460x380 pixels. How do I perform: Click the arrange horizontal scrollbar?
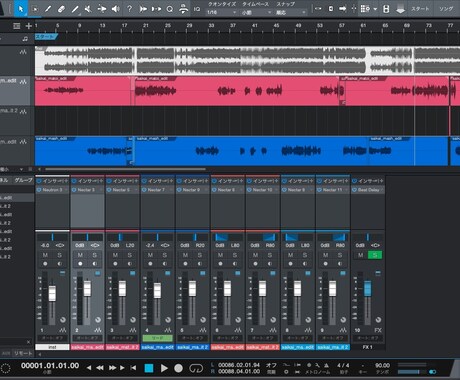[x=125, y=169]
